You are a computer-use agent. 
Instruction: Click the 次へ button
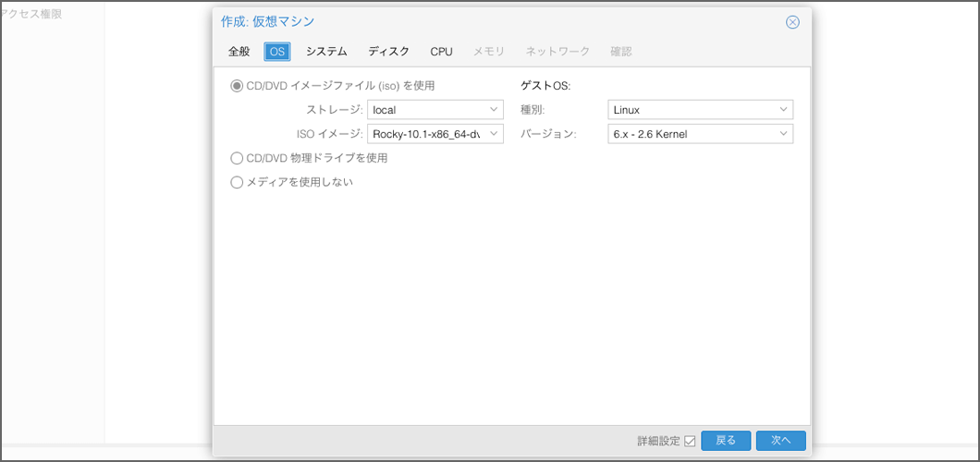(x=780, y=440)
